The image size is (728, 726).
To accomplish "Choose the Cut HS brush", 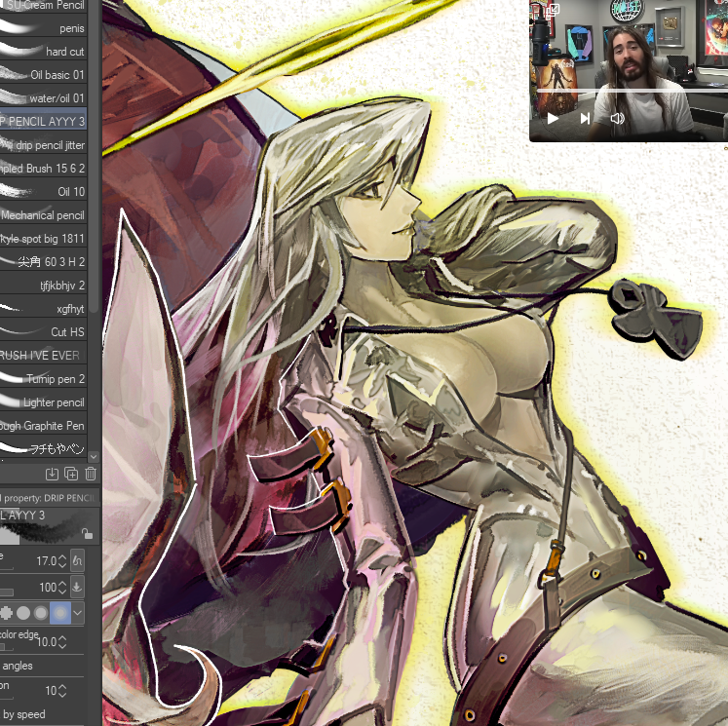I will (x=43, y=332).
